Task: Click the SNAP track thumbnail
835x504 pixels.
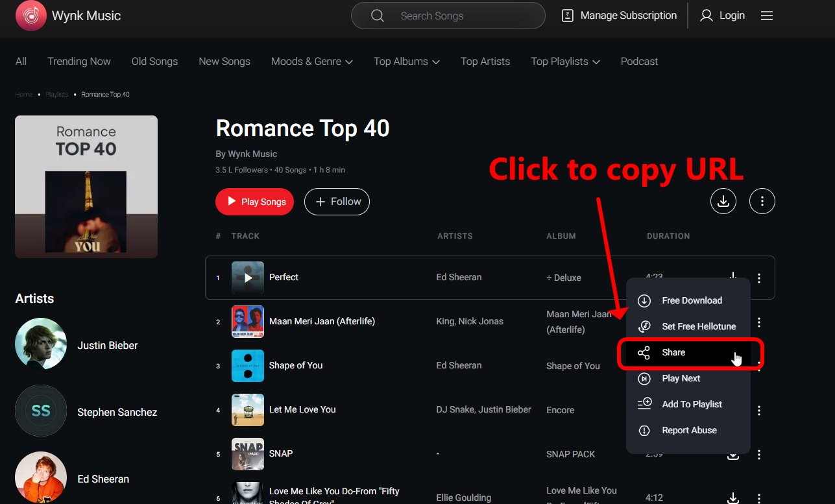Action: click(x=248, y=454)
